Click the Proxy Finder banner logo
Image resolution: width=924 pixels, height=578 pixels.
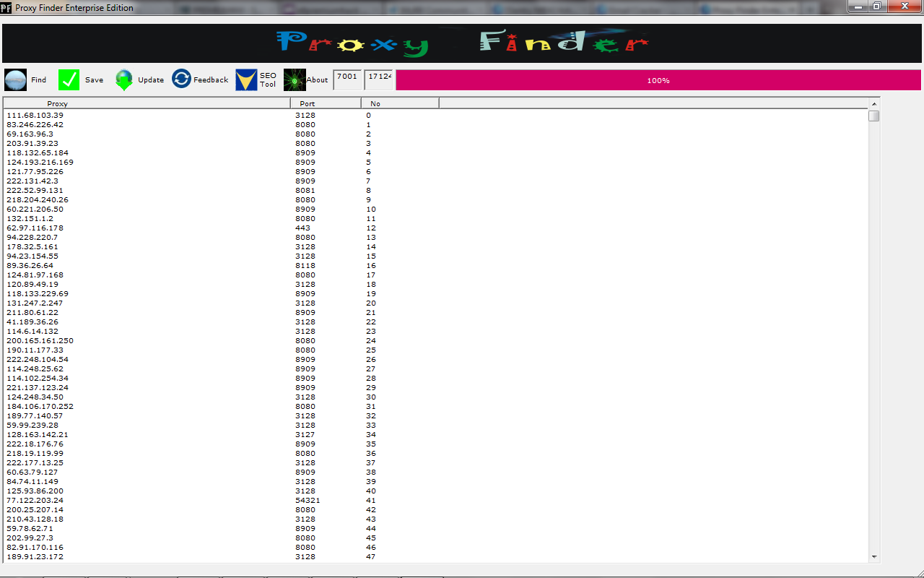click(x=462, y=43)
